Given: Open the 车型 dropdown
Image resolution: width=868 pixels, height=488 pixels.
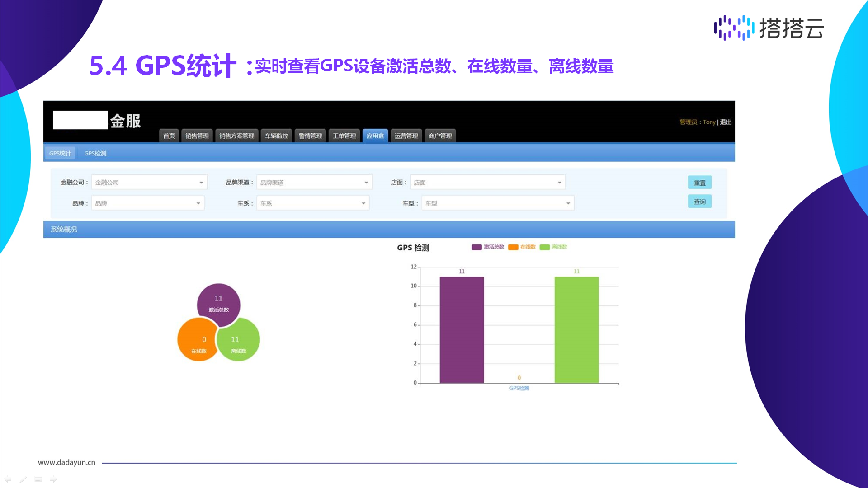Looking at the screenshot, I should click(498, 203).
